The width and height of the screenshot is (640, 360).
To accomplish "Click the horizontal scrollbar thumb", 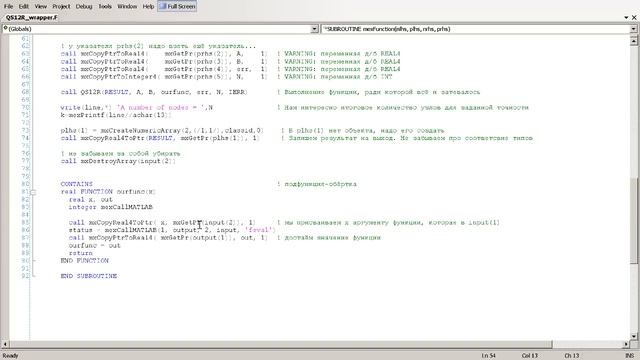I will (281, 344).
